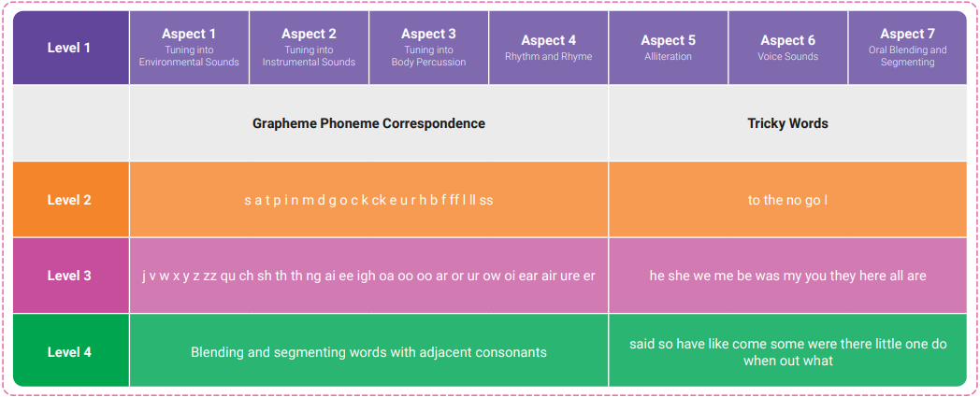Screen dimensions: 980x397
Task: Click the Tricky Words column heading
Action: tap(787, 123)
